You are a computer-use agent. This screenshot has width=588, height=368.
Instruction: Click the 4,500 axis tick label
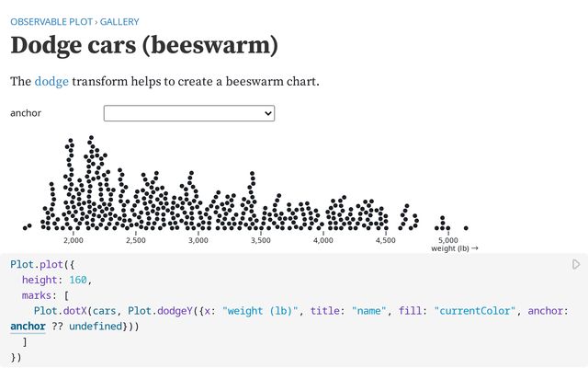pos(386,240)
